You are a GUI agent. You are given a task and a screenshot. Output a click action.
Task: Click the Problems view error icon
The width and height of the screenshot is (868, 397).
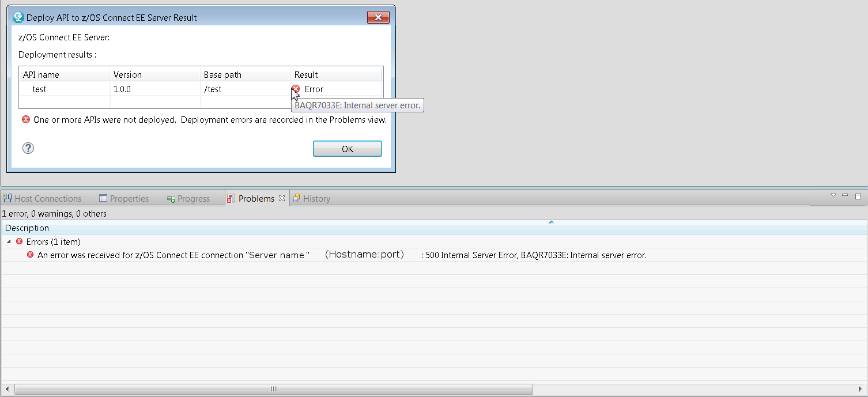point(233,198)
